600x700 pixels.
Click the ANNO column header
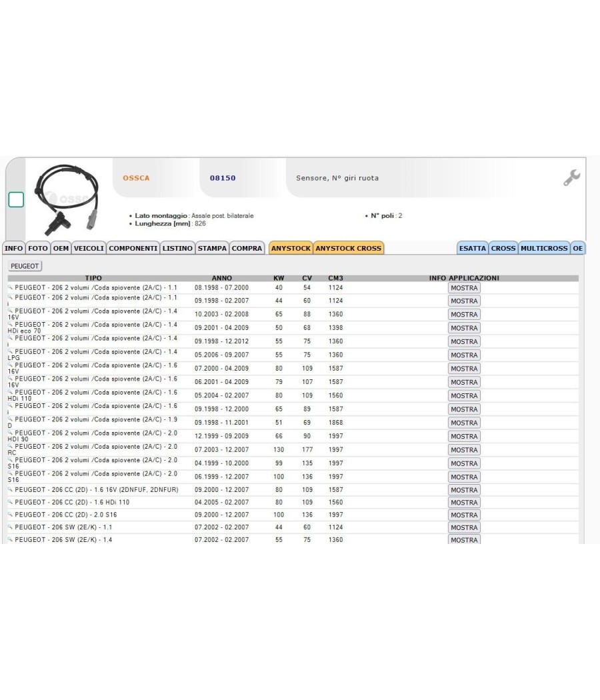(x=222, y=278)
